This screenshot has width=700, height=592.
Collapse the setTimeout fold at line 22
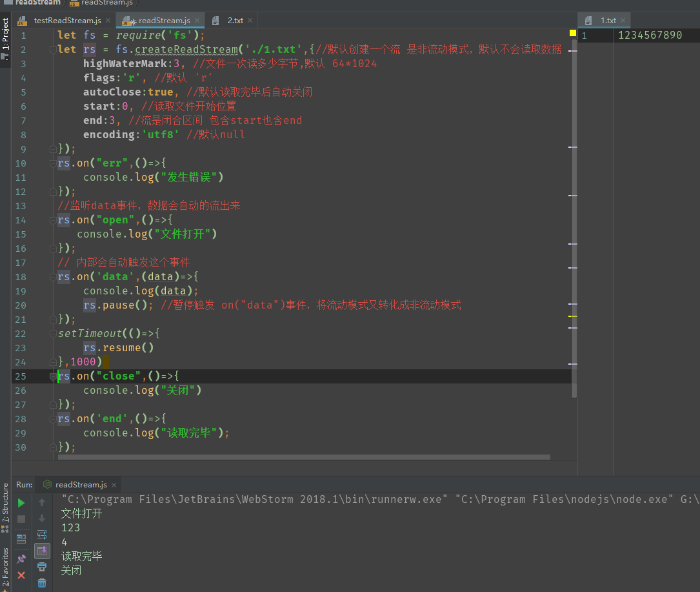[53, 334]
